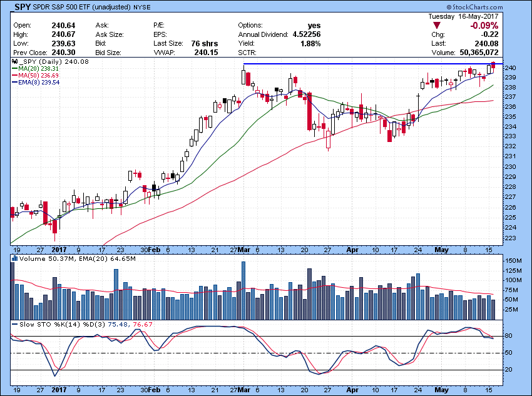Select the Last Size value 76 shrs
532x396 pixels.
pyautogui.click(x=205, y=44)
